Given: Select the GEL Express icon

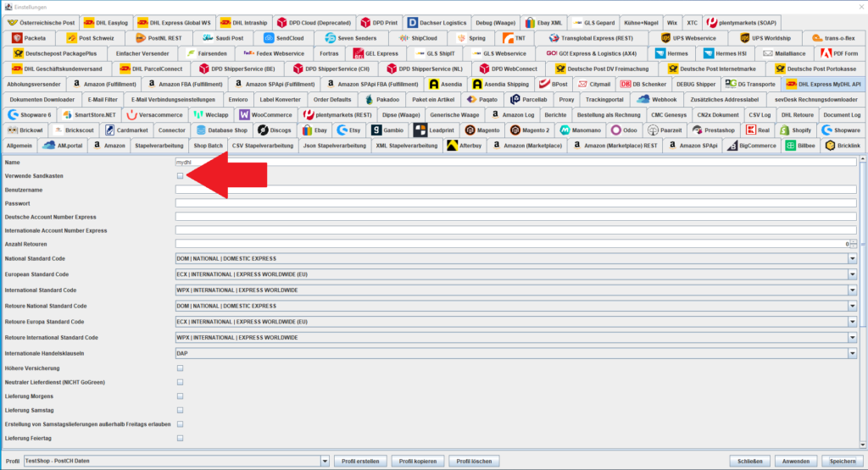Looking at the screenshot, I should pyautogui.click(x=359, y=53).
